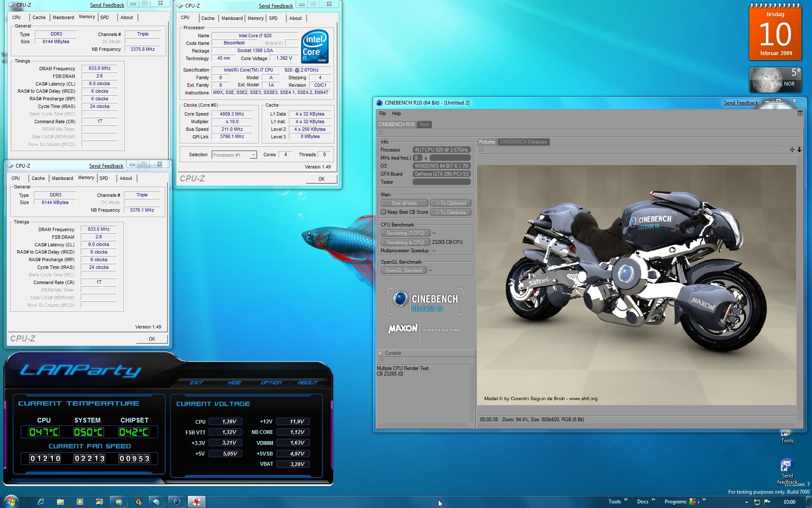Viewport: 812px width, 508px height.
Task: Click HIDE in LANParty monitor
Action: coord(234,383)
